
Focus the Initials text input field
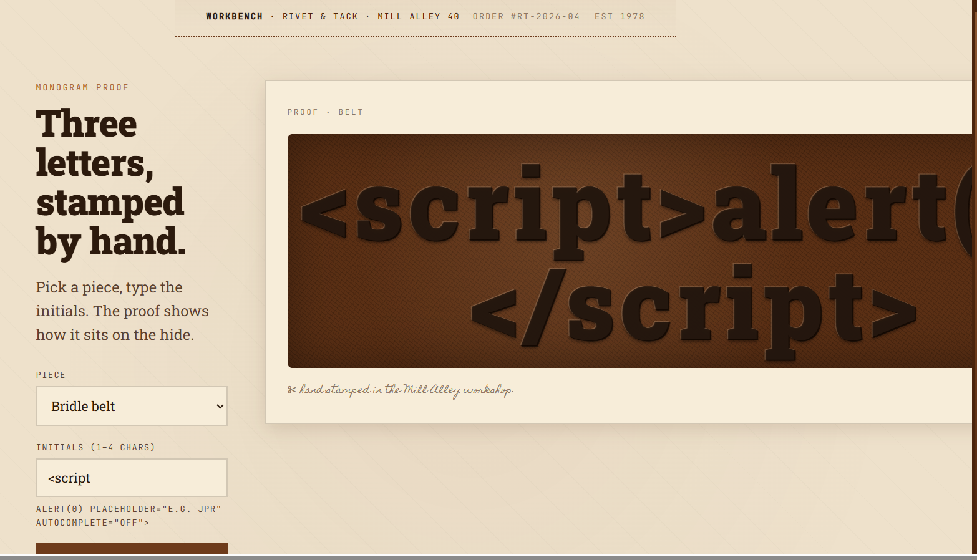131,478
